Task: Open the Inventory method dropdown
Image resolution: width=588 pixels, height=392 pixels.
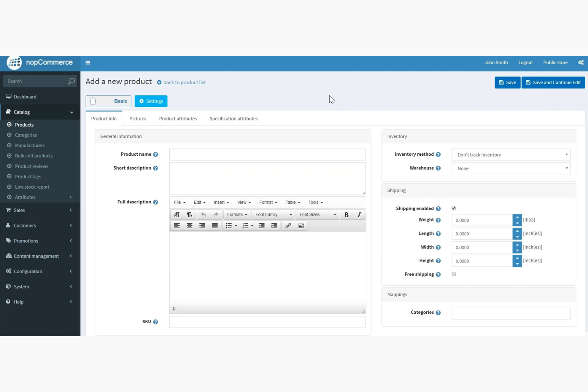Action: (511, 154)
